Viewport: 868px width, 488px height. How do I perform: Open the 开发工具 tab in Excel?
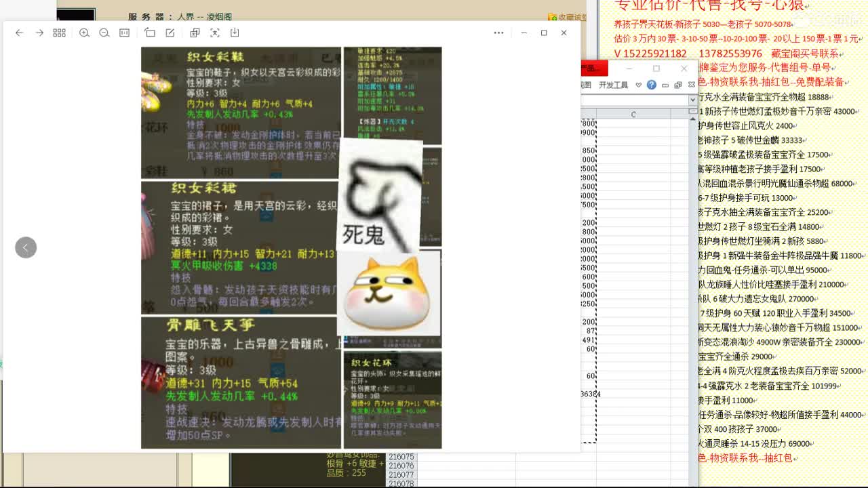point(613,85)
